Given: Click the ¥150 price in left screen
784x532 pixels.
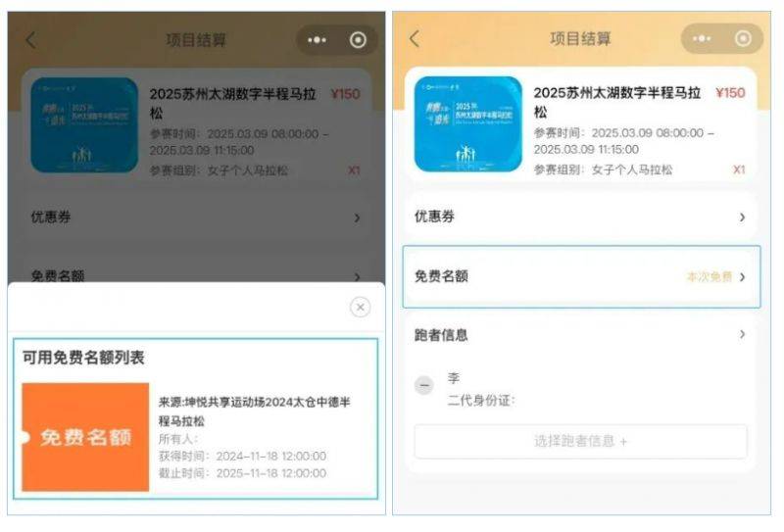Looking at the screenshot, I should [x=346, y=94].
